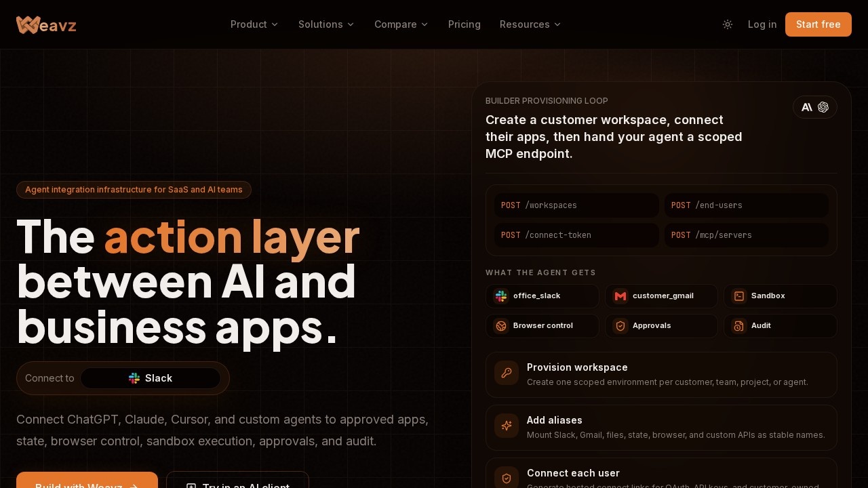
Task: Click the Approvals shield icon
Action: pyautogui.click(x=620, y=326)
